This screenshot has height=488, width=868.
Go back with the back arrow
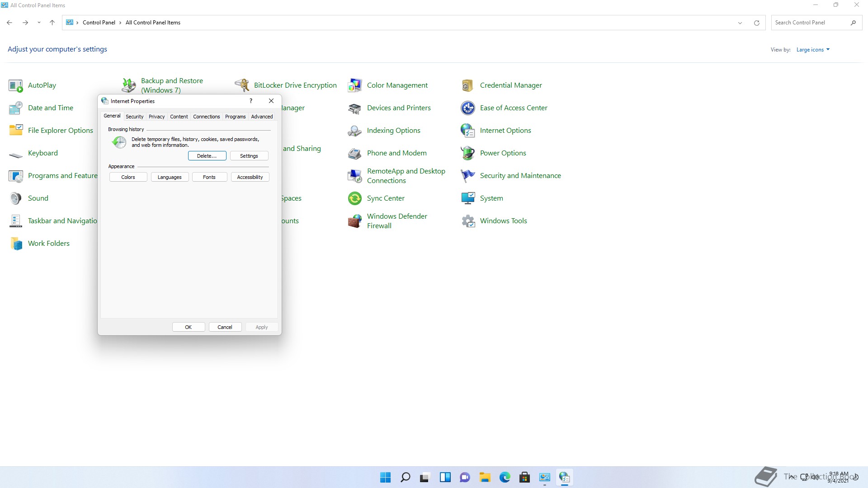point(9,23)
